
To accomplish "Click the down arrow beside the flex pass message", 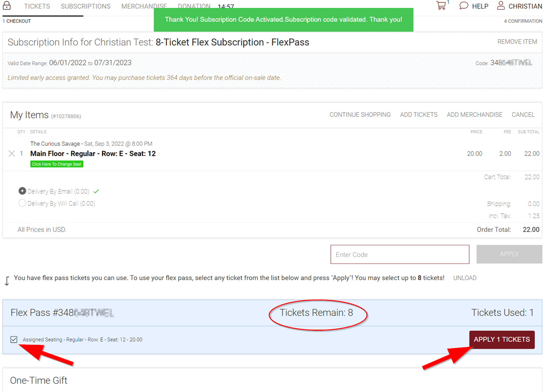I will [7, 281].
